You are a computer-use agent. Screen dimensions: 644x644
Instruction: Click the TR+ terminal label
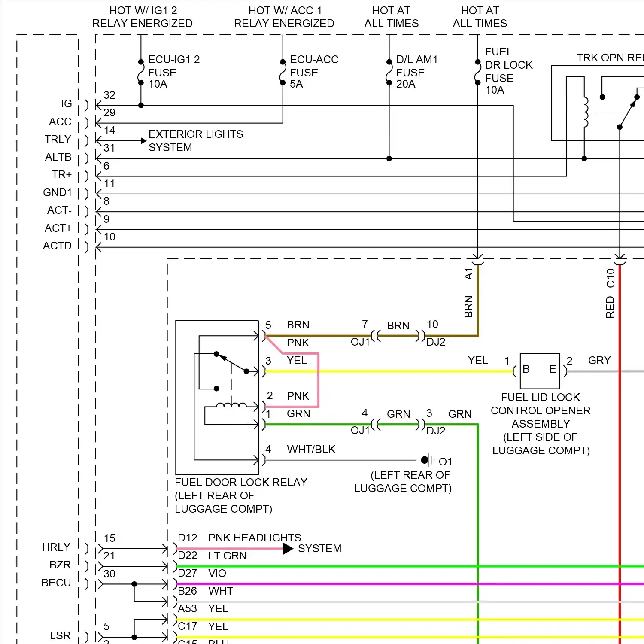tap(61, 175)
